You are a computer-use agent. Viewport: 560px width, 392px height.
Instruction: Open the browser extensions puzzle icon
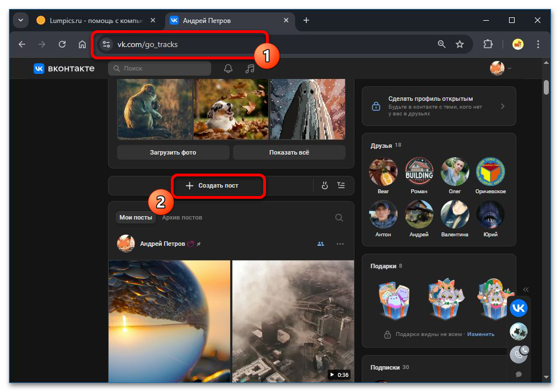(x=488, y=44)
